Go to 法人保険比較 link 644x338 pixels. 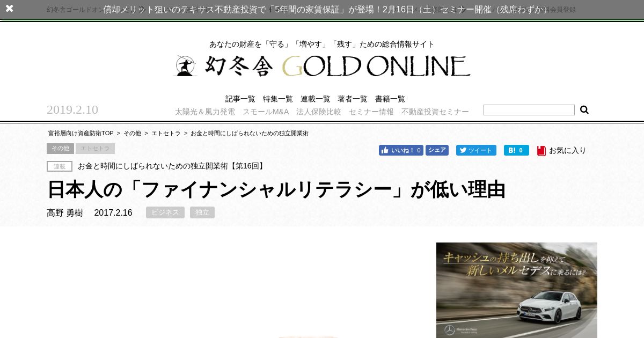coord(319,112)
